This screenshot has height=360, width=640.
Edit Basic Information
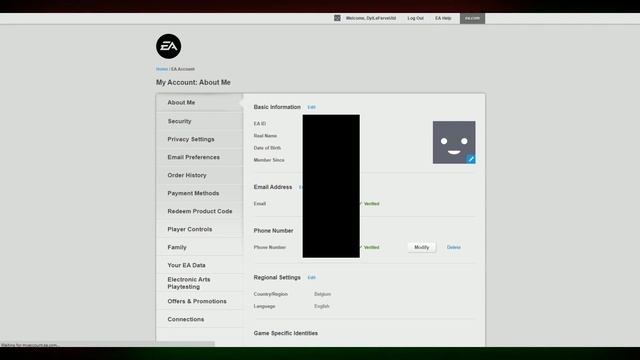[x=311, y=107]
